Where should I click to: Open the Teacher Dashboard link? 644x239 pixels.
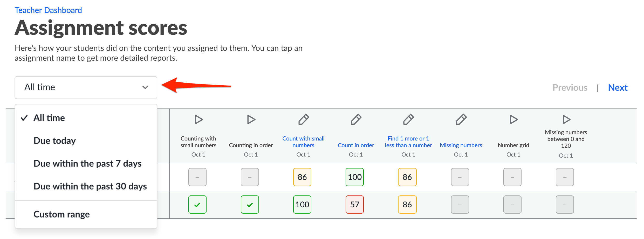48,10
